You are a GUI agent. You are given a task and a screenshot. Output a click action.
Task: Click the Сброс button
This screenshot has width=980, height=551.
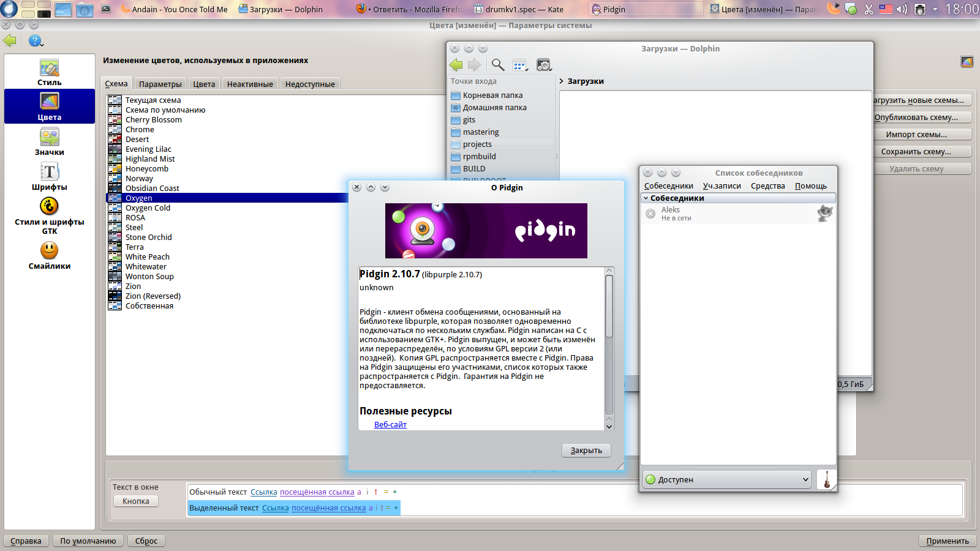click(146, 541)
